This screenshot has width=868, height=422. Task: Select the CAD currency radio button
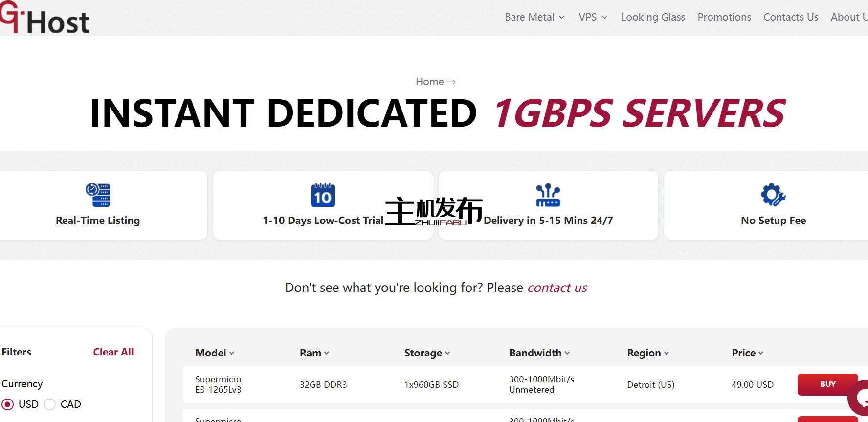pyautogui.click(x=50, y=404)
